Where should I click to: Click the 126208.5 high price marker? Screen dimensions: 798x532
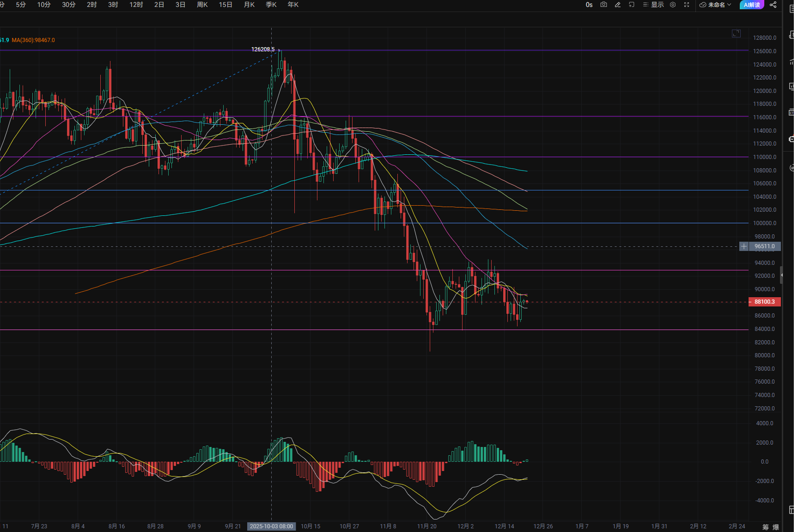[x=262, y=49]
